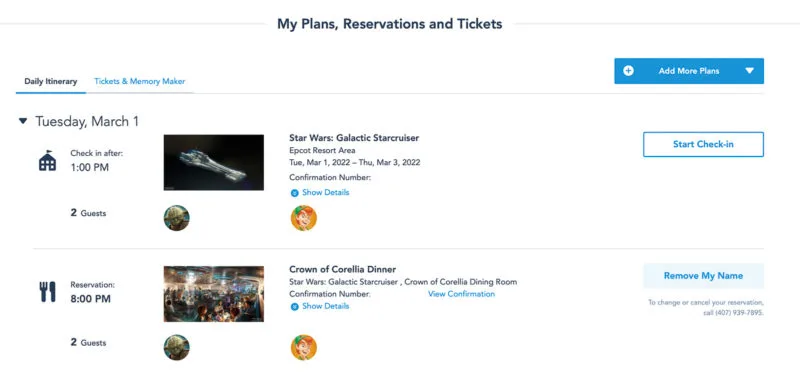The width and height of the screenshot is (800, 389).
Task: Click Remove My Name button
Action: 703,276
